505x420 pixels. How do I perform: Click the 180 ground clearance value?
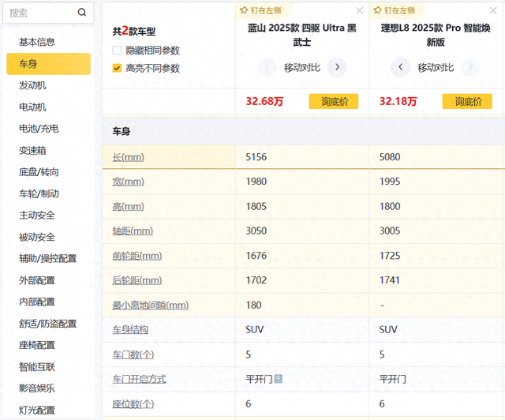(x=253, y=305)
